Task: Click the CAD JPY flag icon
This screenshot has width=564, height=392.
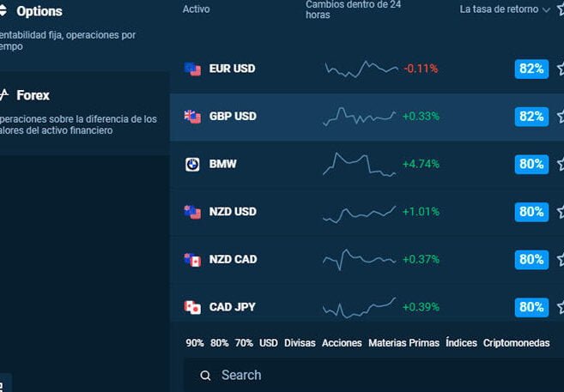Action: (x=192, y=307)
